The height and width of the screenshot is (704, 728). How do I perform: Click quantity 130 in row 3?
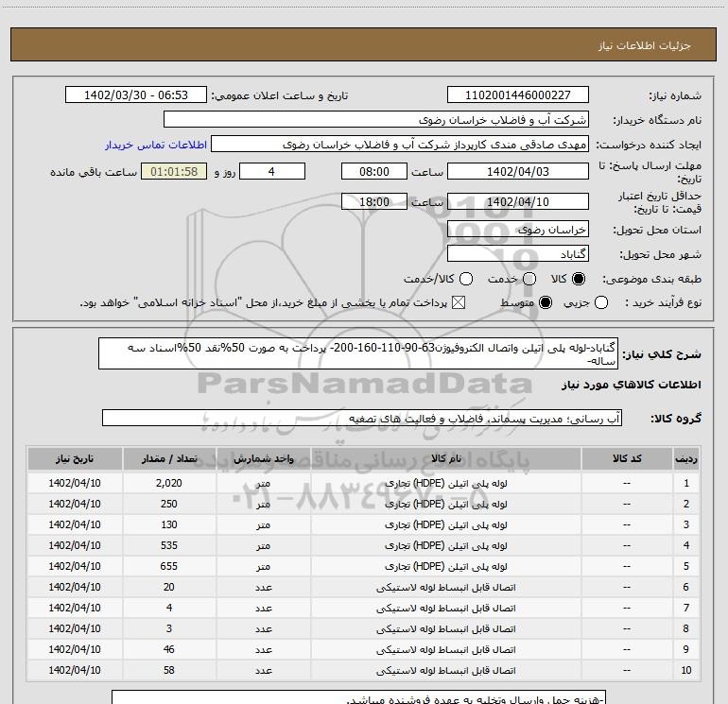pos(169,524)
